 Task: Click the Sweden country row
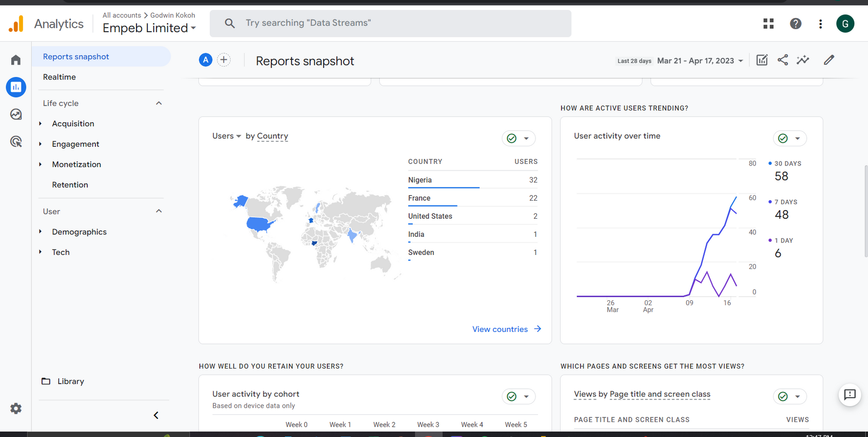(473, 252)
